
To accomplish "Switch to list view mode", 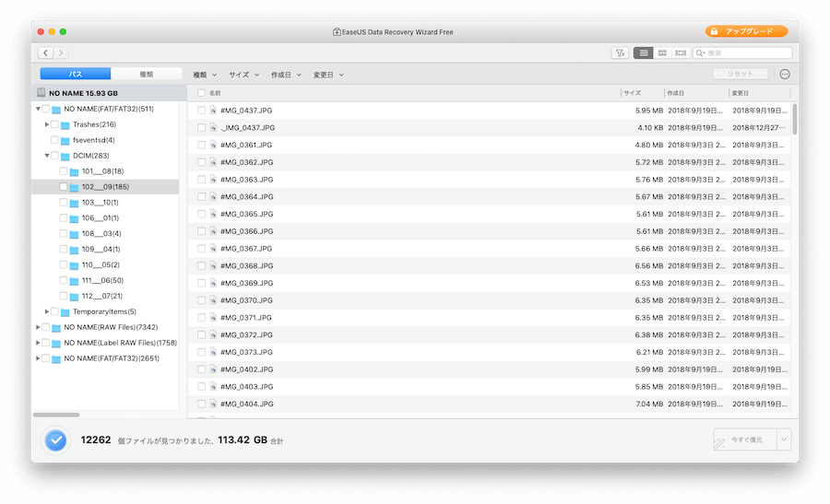I will (643, 53).
